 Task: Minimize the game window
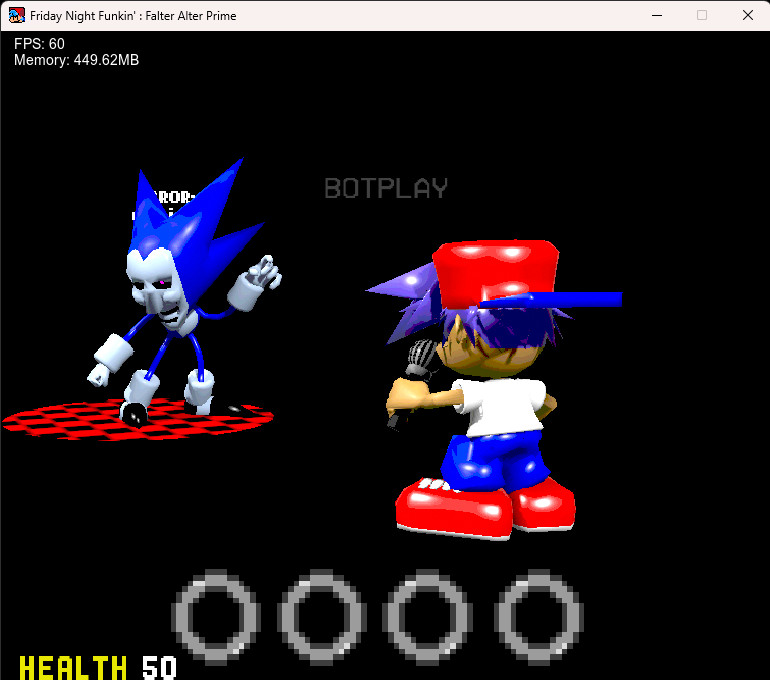pos(657,16)
